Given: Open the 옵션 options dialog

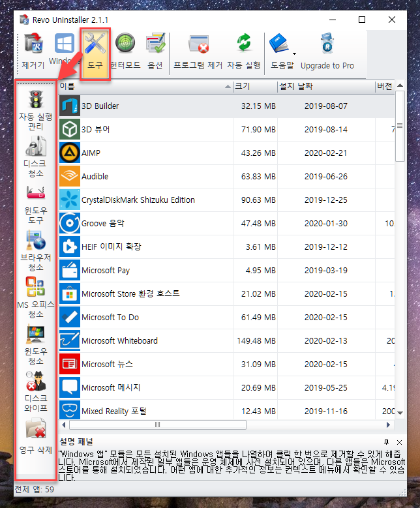Looking at the screenshot, I should [x=155, y=52].
